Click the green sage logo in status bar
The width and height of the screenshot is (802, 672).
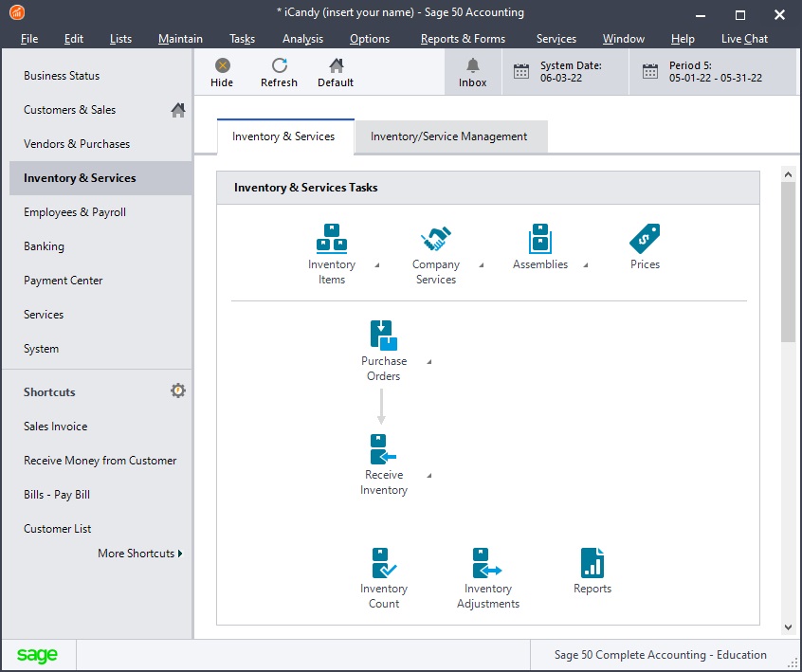click(x=37, y=655)
